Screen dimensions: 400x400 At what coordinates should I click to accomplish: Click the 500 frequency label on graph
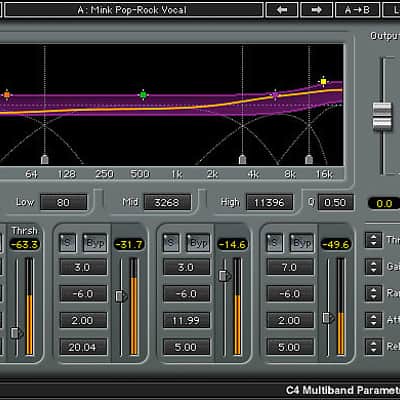140,174
